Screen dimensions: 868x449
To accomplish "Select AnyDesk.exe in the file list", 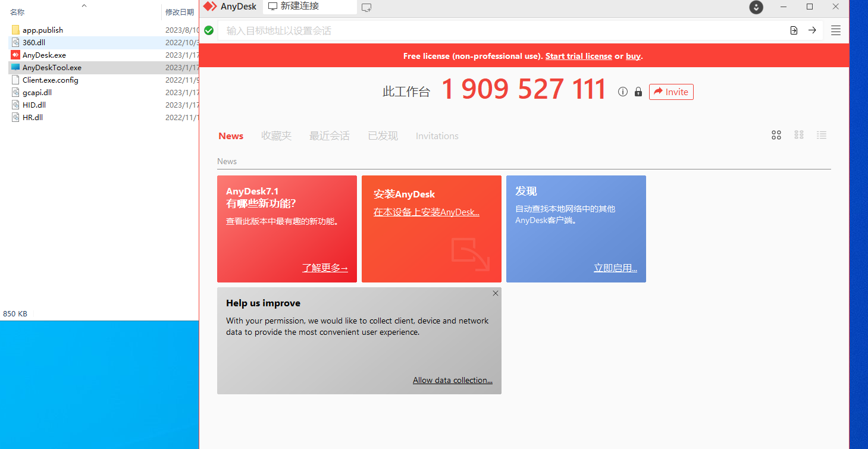I will [44, 55].
